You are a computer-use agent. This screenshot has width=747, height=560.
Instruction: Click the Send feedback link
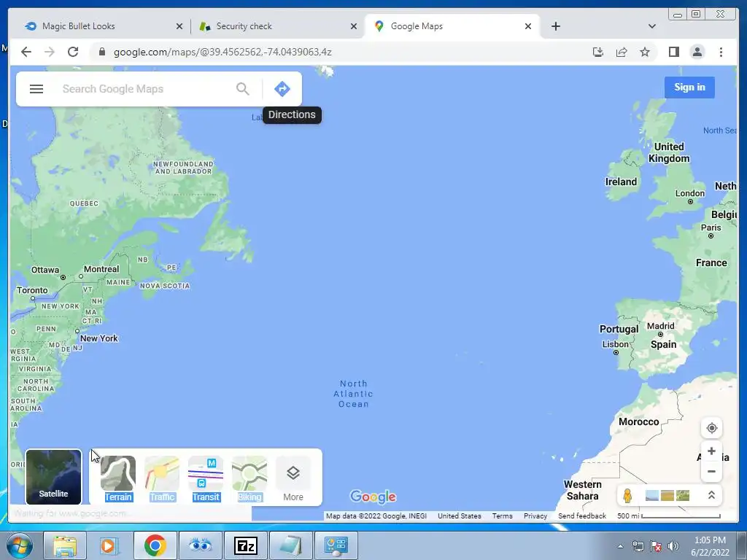(581, 516)
